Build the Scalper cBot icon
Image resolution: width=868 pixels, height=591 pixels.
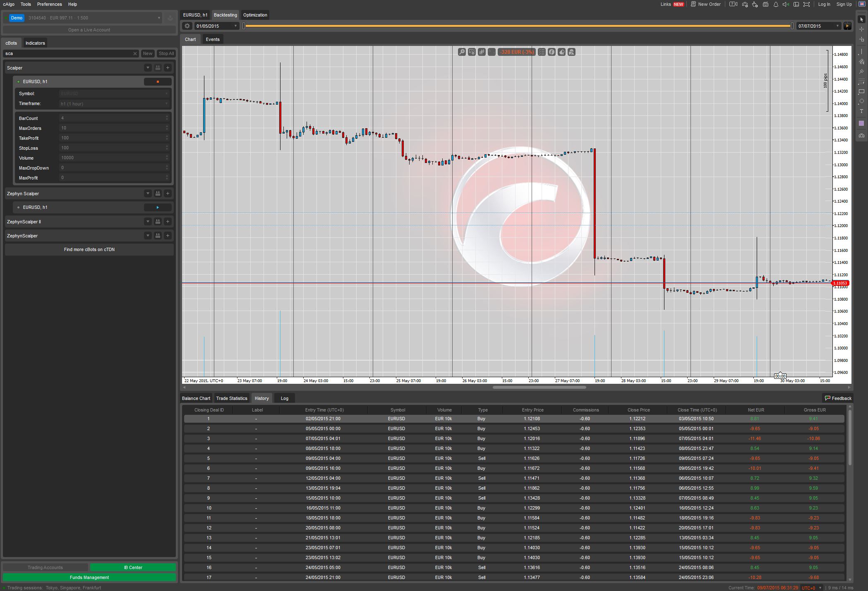pos(158,68)
